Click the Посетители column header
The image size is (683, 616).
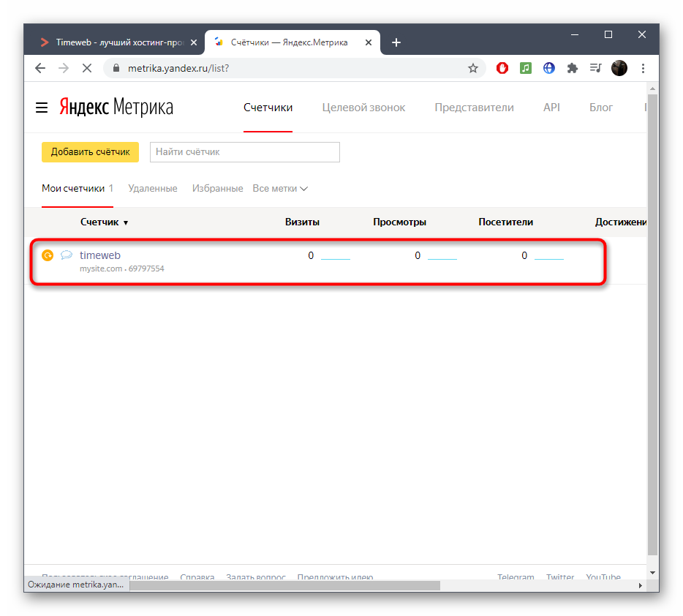pos(506,222)
